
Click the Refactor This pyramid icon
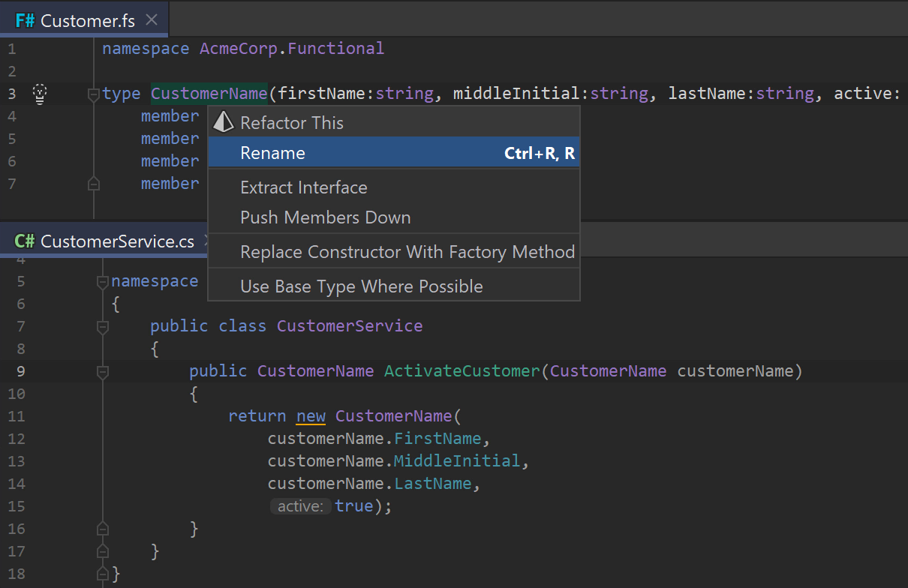tap(224, 122)
